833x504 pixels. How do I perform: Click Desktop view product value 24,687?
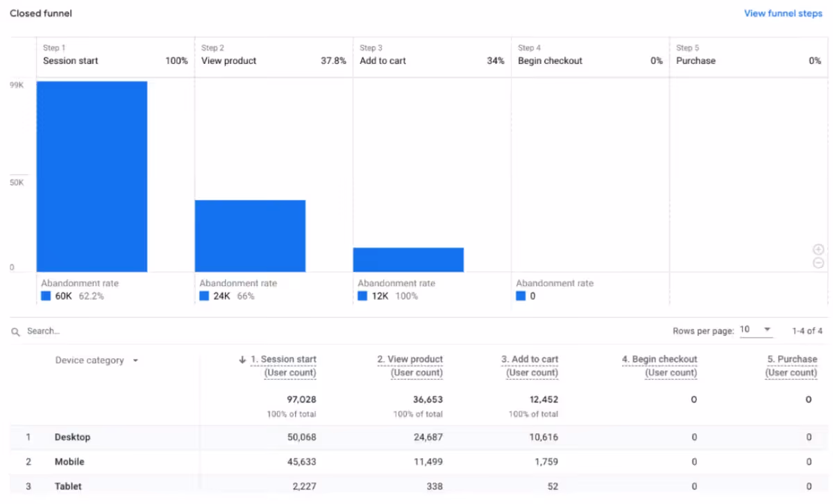tap(428, 437)
